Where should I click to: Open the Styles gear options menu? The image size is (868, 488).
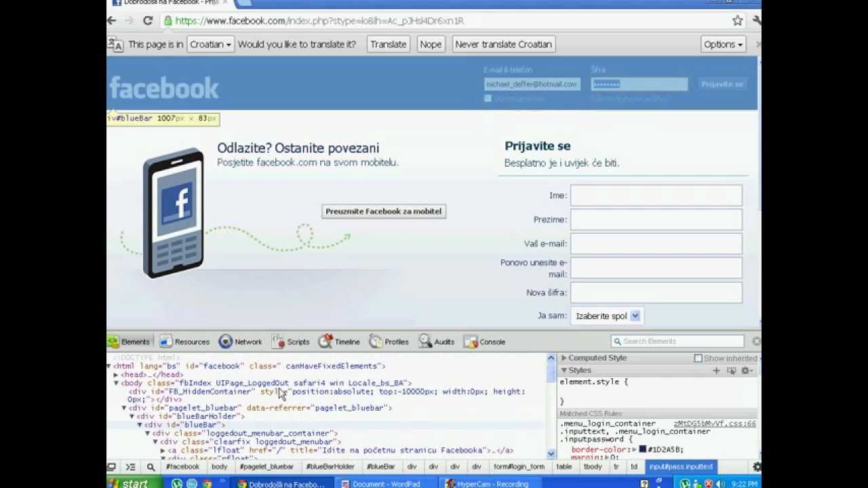(x=747, y=371)
